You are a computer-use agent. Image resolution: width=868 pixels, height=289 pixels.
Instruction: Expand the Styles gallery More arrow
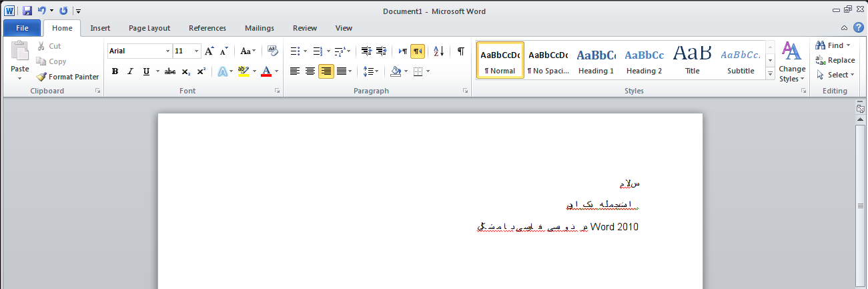click(770, 74)
